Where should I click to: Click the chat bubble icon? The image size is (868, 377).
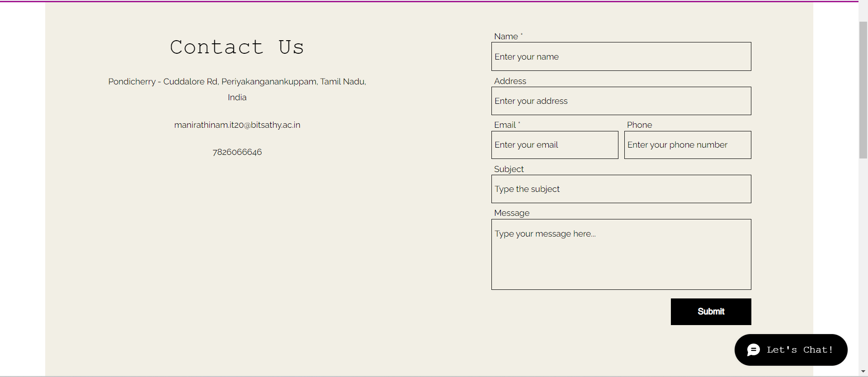pyautogui.click(x=754, y=350)
